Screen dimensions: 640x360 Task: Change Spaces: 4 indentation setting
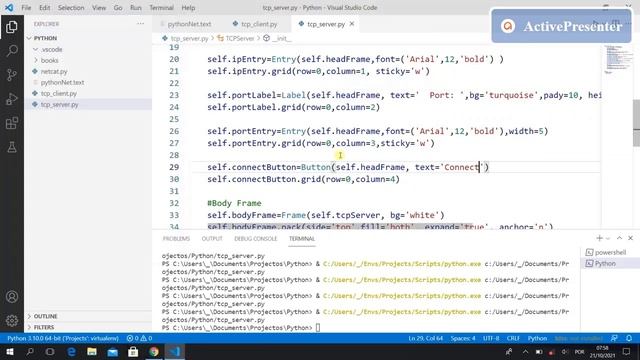[x=463, y=338]
